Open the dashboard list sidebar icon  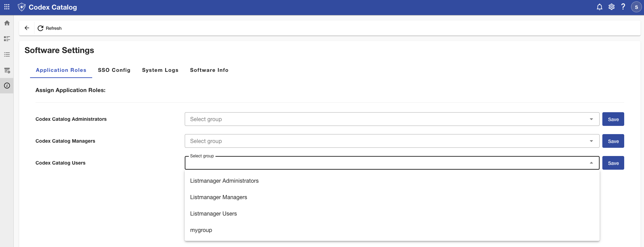coord(7,39)
